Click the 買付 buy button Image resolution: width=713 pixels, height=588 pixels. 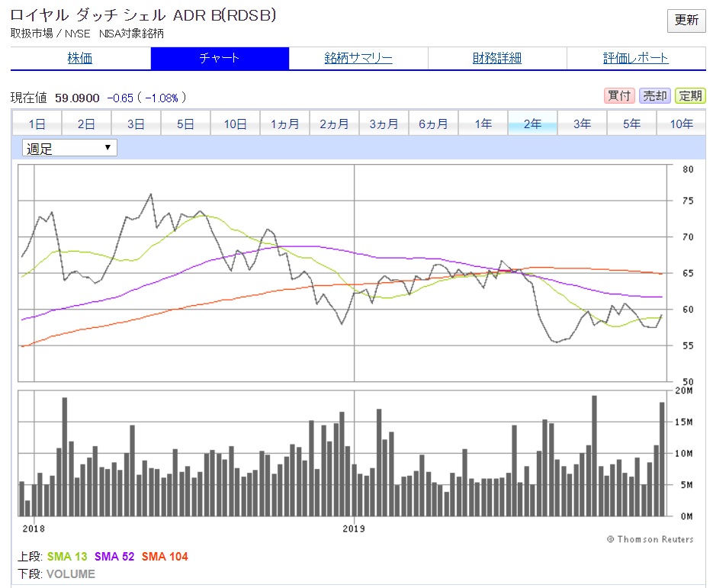pyautogui.click(x=619, y=96)
